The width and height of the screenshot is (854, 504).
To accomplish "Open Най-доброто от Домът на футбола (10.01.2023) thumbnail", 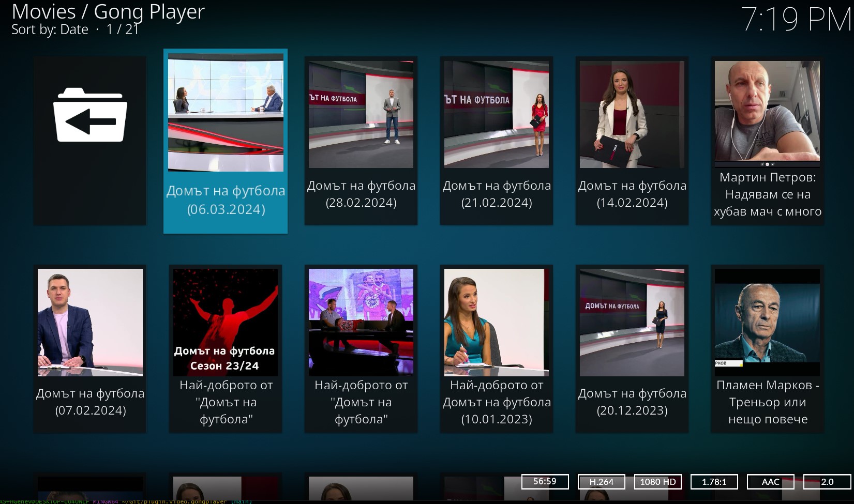I will (497, 322).
